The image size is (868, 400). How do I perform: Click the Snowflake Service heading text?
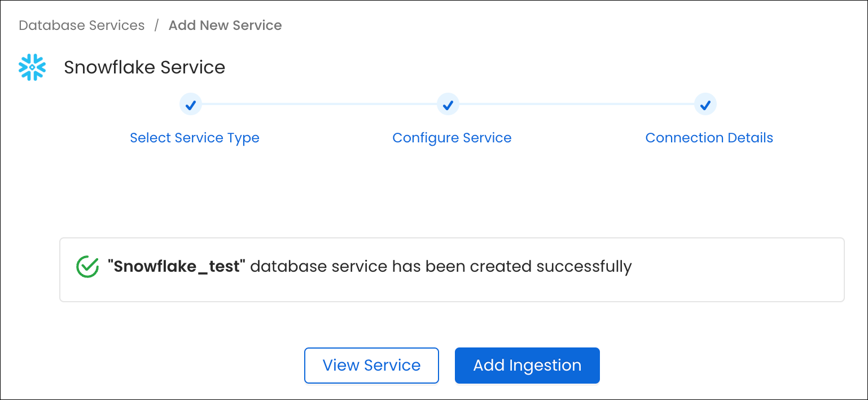(x=144, y=67)
